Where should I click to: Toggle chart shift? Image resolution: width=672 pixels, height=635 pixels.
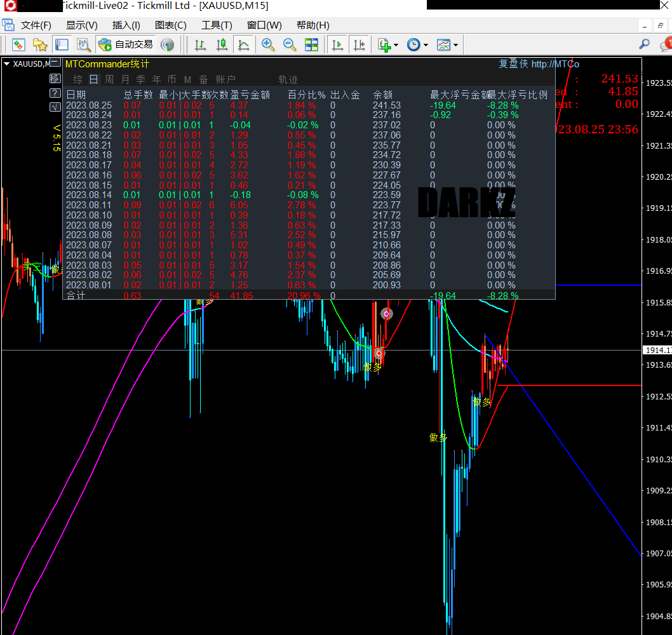[x=359, y=44]
